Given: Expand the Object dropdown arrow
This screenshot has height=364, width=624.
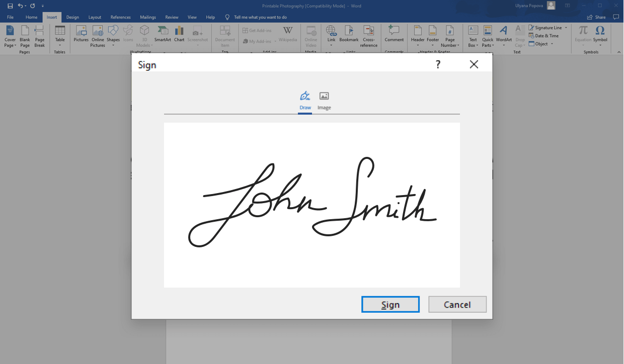Looking at the screenshot, I should click(552, 44).
